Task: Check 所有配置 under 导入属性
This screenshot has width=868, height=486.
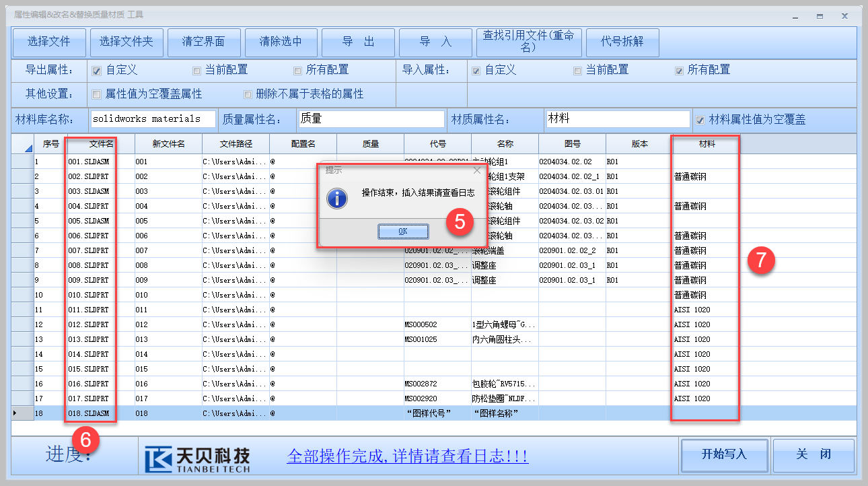Action: [679, 70]
